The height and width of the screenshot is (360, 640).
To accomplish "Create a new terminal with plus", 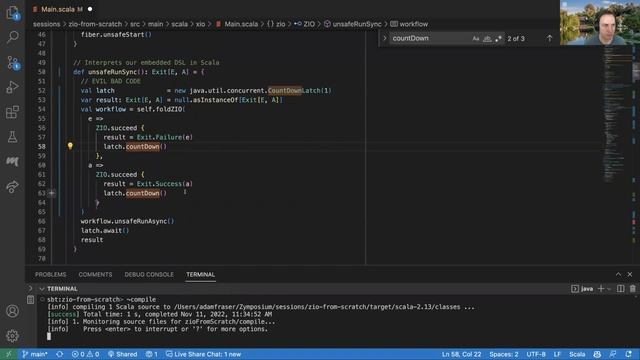I will pos(601,289).
